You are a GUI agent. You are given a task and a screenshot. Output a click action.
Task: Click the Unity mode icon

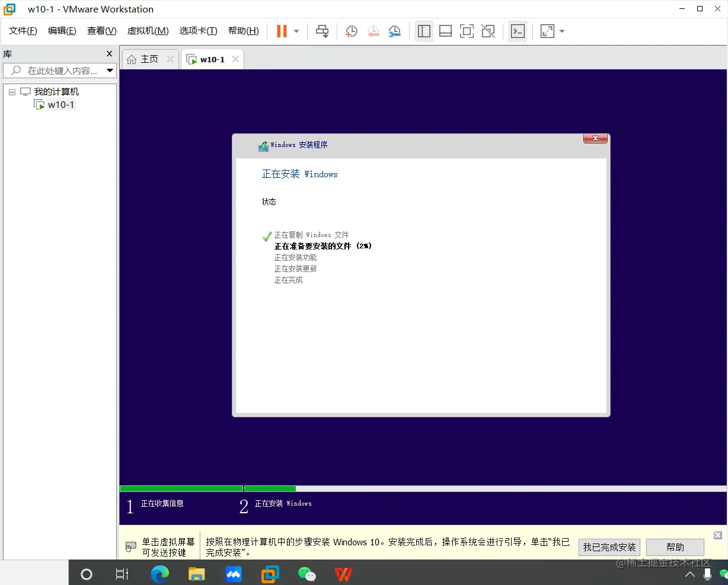[488, 31]
